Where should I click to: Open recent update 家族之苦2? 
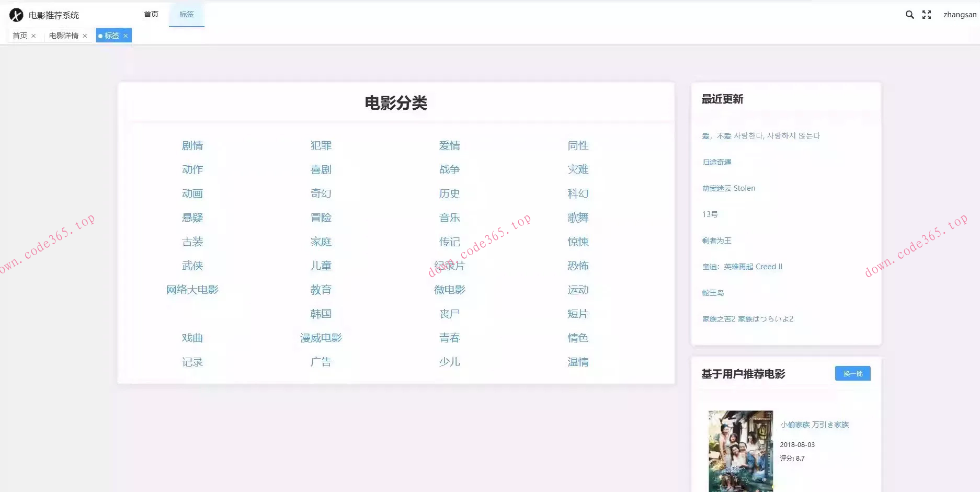point(748,319)
